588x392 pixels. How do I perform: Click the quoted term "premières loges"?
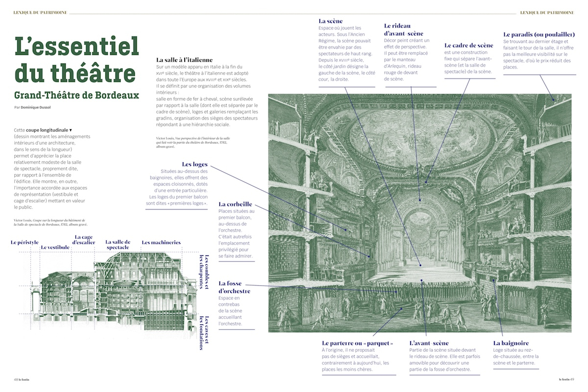point(189,203)
